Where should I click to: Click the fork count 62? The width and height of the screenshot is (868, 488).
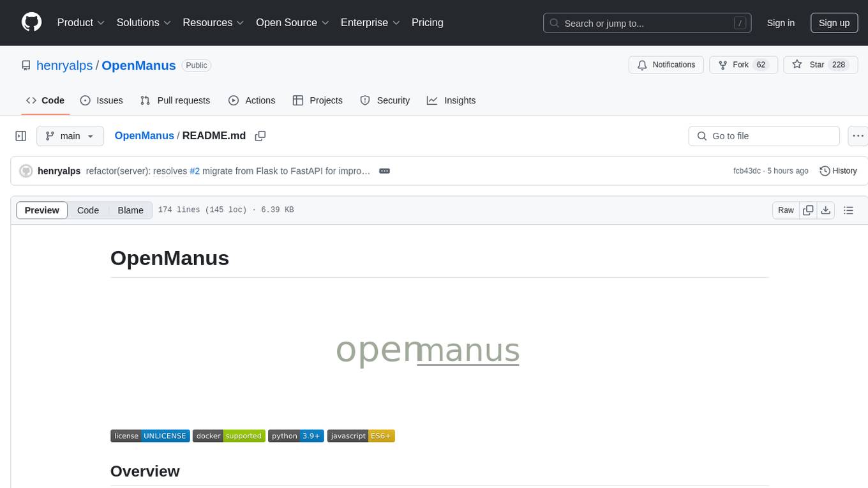(x=761, y=65)
